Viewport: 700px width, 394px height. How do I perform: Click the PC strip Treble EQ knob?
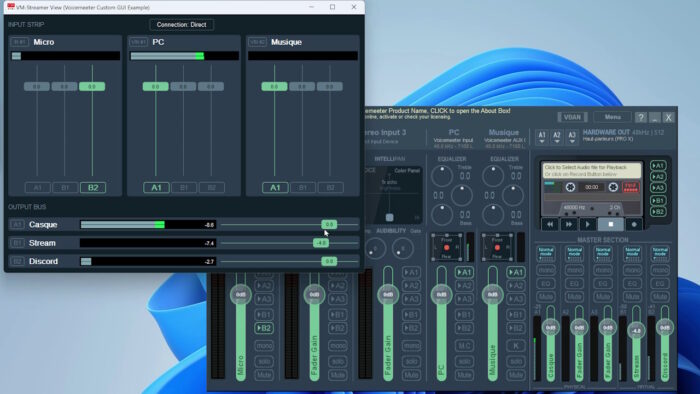pos(442,176)
